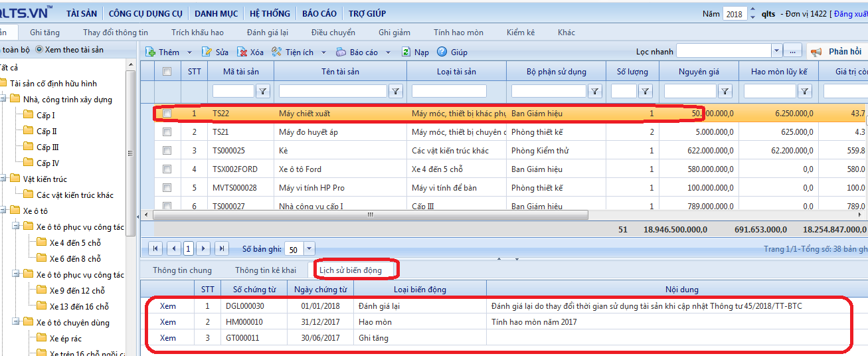The width and height of the screenshot is (868, 356).
Task: Switch to the Kiểm kê tab
Action: (521, 33)
